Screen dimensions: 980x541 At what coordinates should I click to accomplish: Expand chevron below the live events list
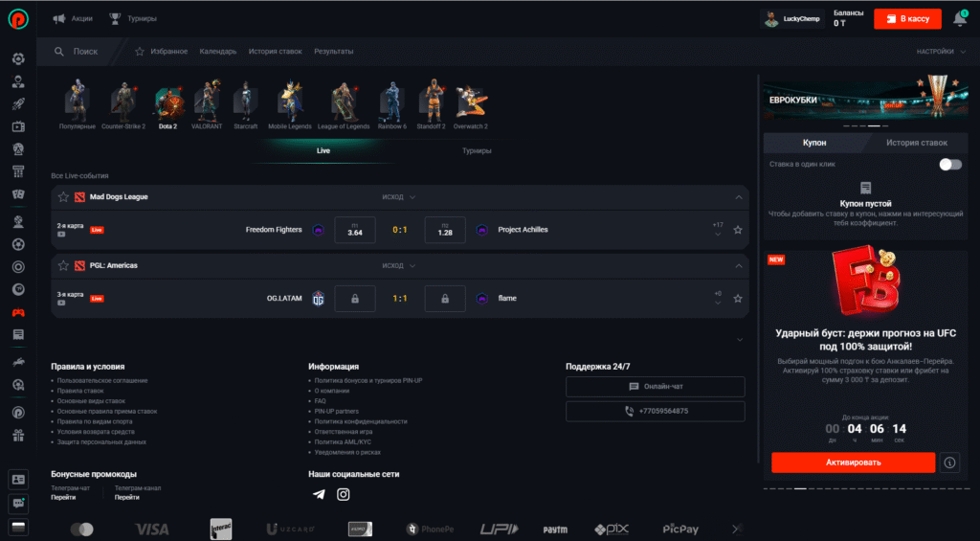tap(740, 340)
